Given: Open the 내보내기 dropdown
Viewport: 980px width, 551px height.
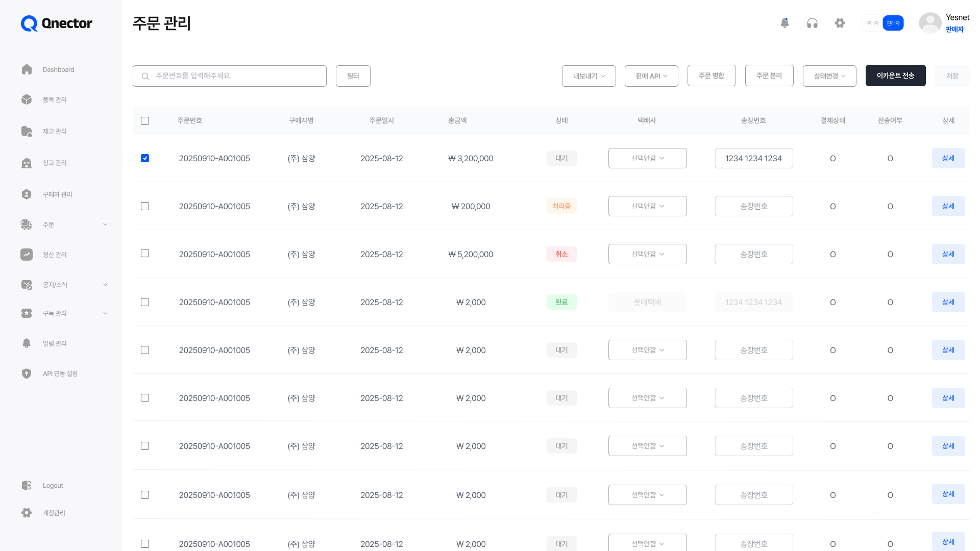Looking at the screenshot, I should pos(589,76).
